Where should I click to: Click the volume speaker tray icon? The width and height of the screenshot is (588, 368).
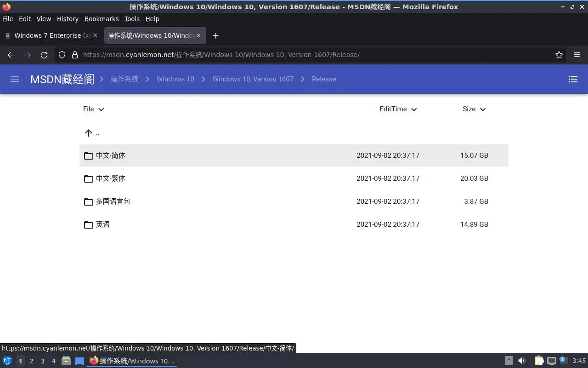click(x=522, y=361)
